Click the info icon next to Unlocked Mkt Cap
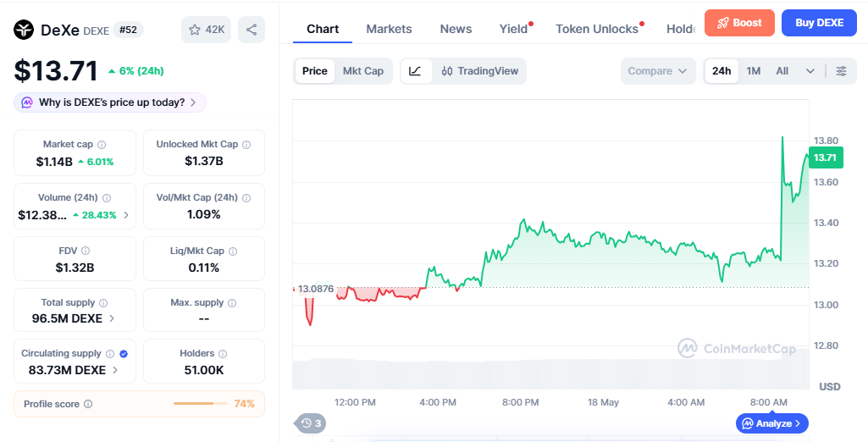This screenshot has height=442, width=868. (246, 145)
